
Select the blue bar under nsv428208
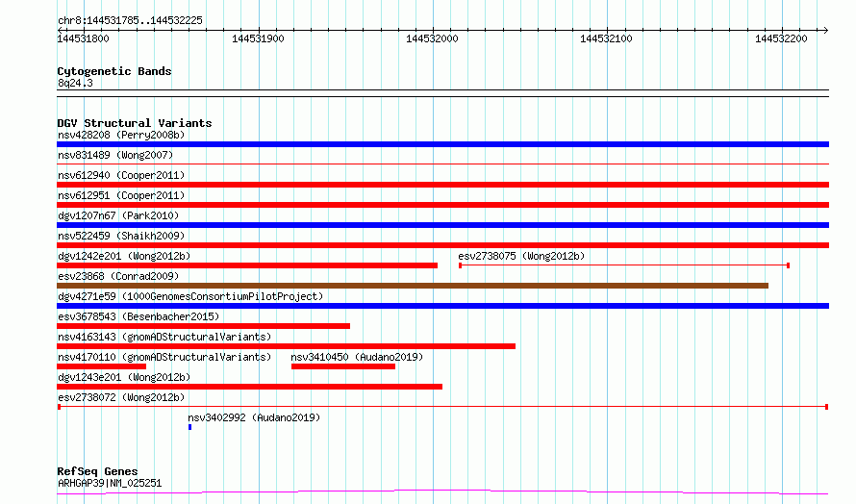coord(442,144)
